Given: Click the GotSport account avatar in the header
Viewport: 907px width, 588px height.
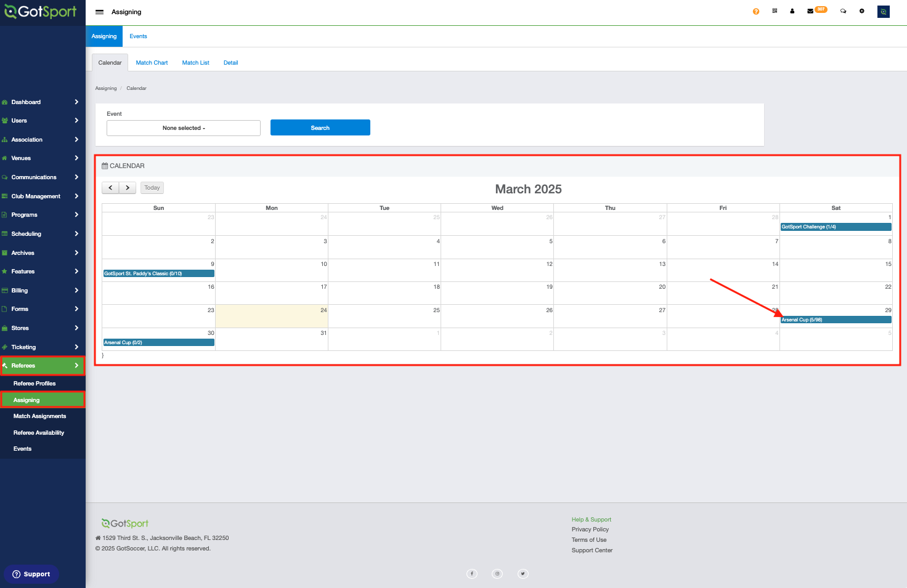Looking at the screenshot, I should click(x=884, y=12).
